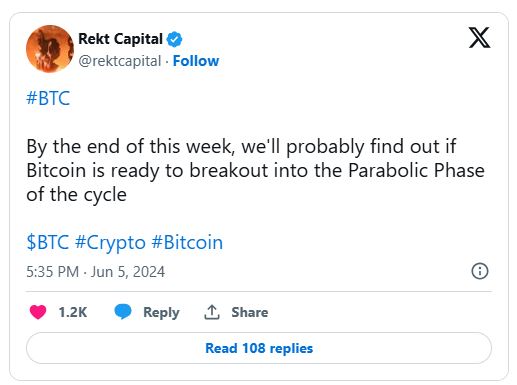
Task: Open the 5:35 PM Jun 5, 2024 timestamp
Action: click(x=96, y=272)
